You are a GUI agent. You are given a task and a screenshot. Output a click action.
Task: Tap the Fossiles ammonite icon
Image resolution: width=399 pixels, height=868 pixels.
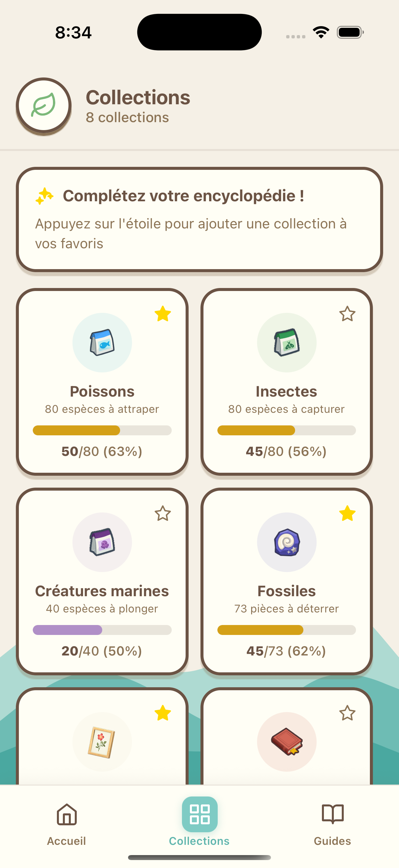click(x=287, y=542)
